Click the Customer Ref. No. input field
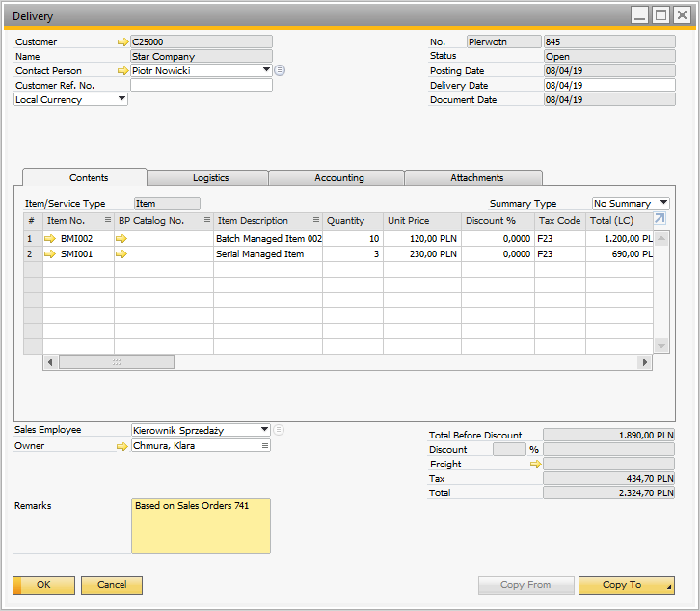 pyautogui.click(x=201, y=86)
